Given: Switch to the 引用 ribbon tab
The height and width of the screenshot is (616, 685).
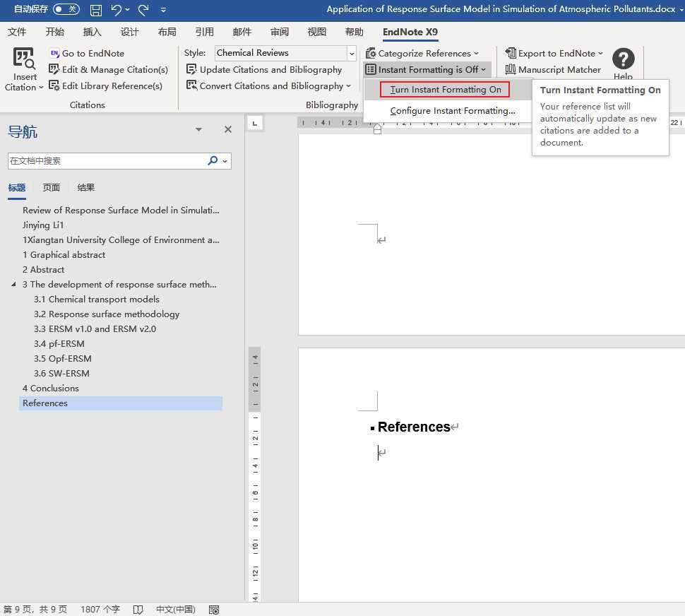Looking at the screenshot, I should [x=205, y=32].
